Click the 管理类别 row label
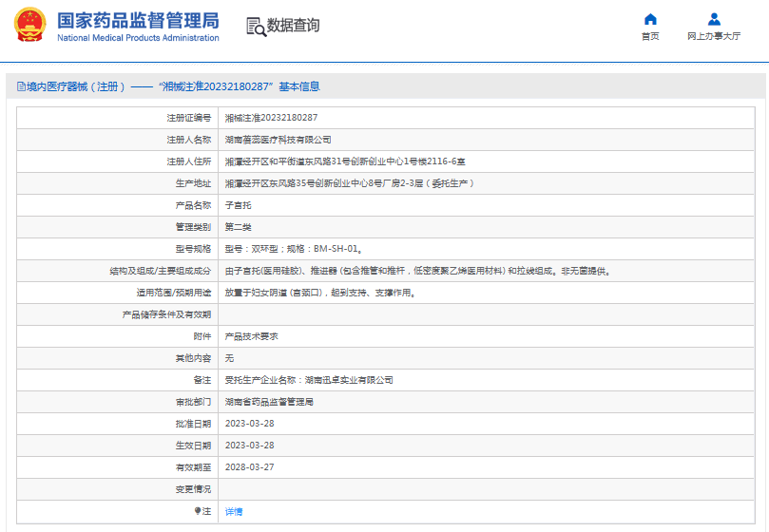 (x=193, y=227)
